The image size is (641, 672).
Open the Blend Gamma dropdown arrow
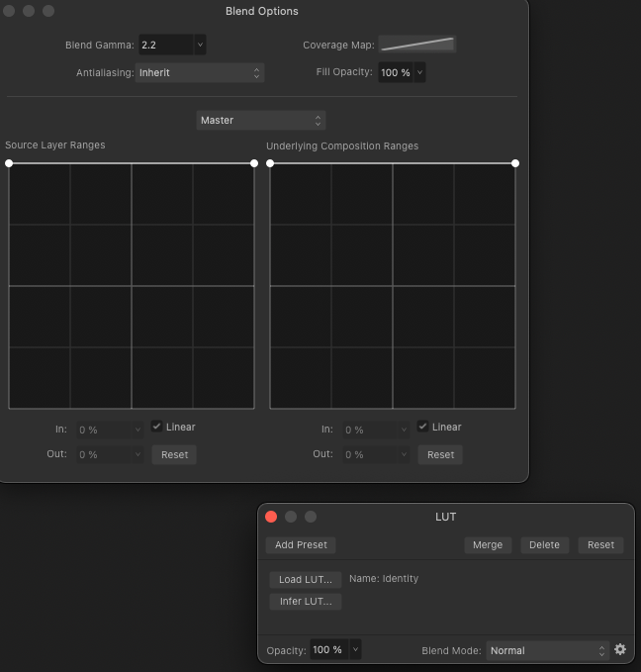coord(200,45)
